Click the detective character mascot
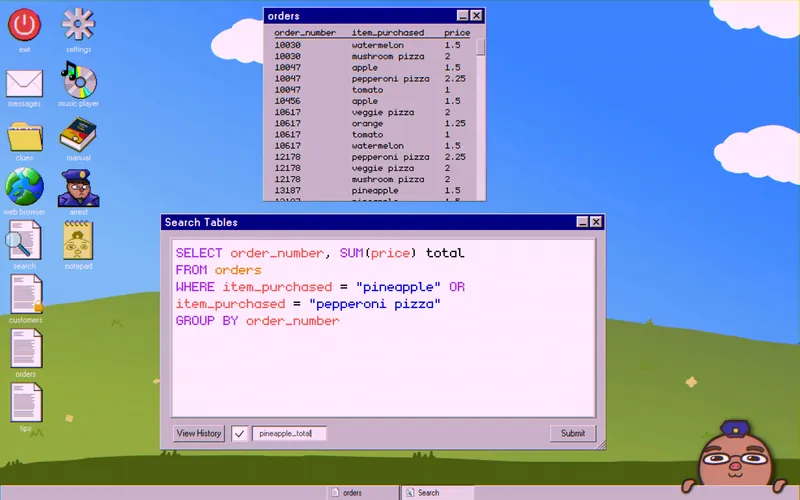 (x=735, y=457)
